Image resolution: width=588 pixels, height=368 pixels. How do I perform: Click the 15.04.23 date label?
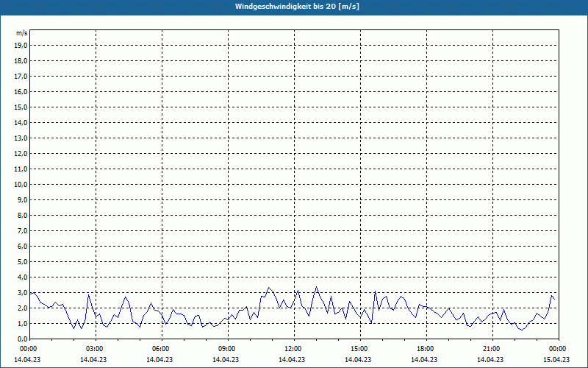pyautogui.click(x=556, y=360)
